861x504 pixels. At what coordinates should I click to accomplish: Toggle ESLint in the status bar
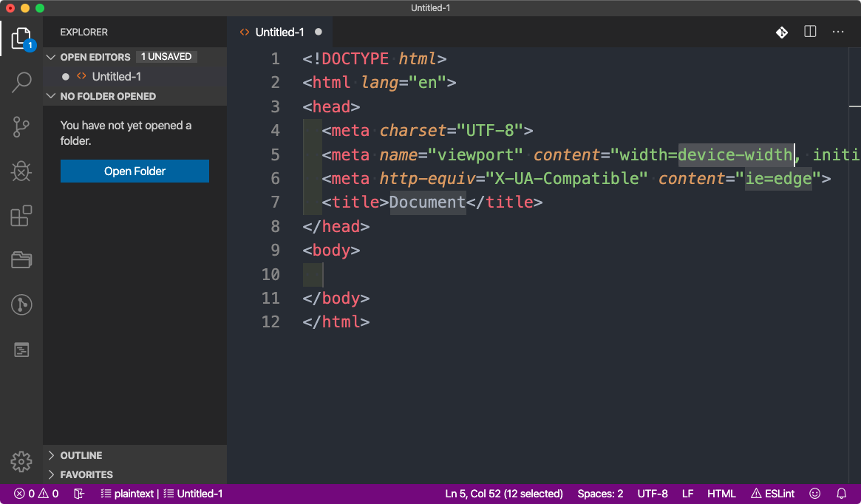coord(773,494)
